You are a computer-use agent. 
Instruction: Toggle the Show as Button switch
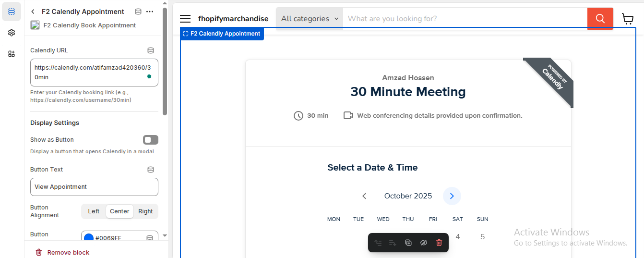coord(150,140)
